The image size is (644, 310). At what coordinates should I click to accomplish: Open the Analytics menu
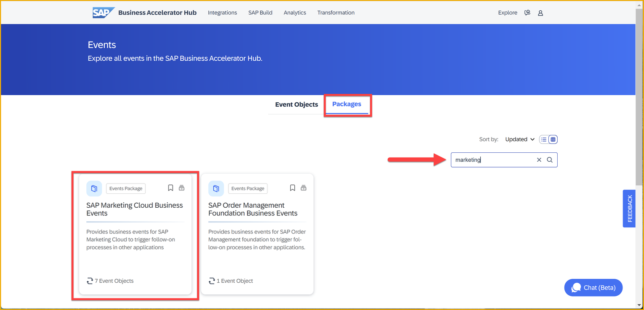coord(295,13)
